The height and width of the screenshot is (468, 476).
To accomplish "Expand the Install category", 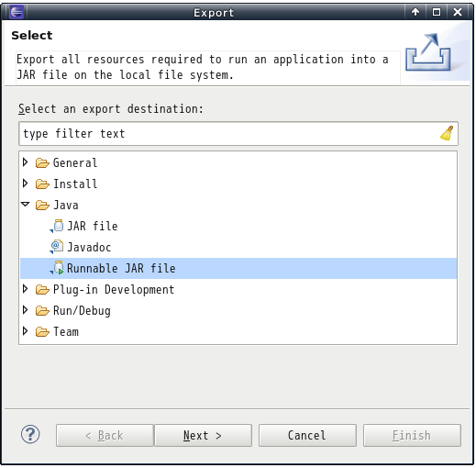I will click(26, 184).
